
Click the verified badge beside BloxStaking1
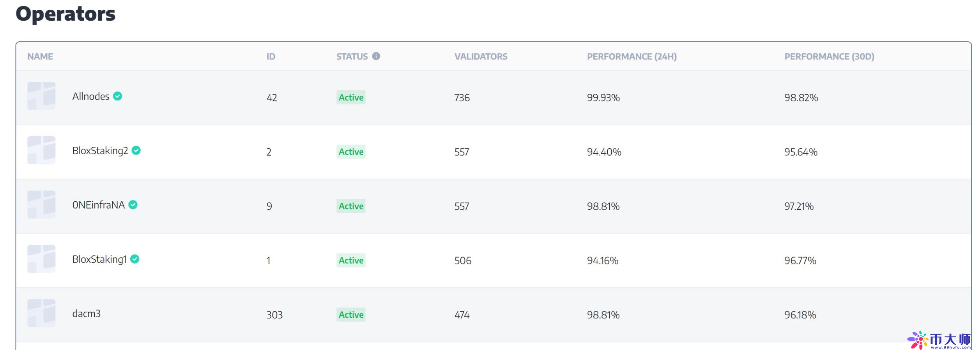[x=135, y=259]
